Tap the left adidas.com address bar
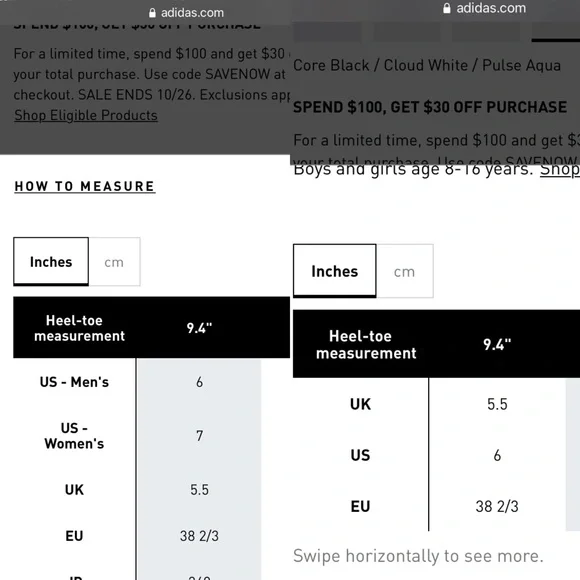 [x=186, y=13]
